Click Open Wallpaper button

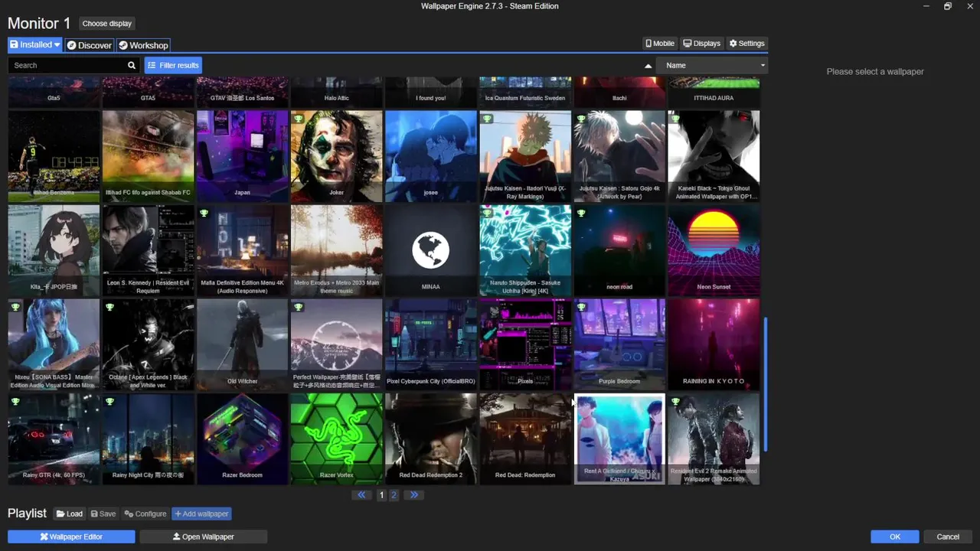(204, 536)
